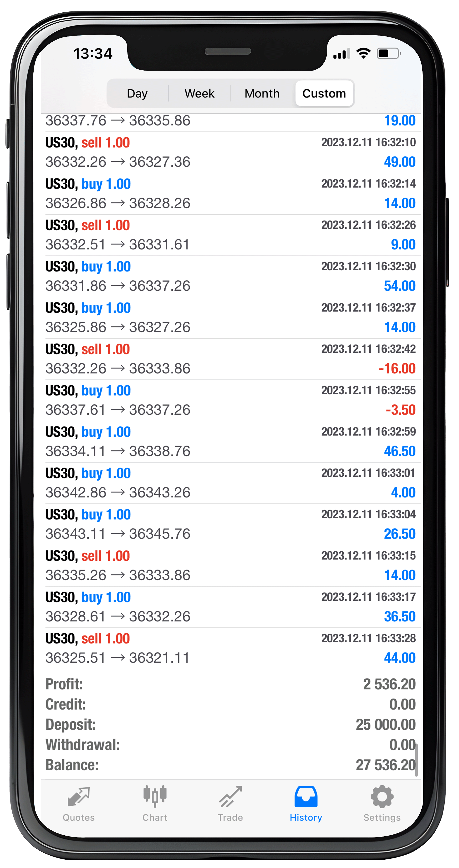Open the trade closed at 16:33:28

[x=230, y=648]
